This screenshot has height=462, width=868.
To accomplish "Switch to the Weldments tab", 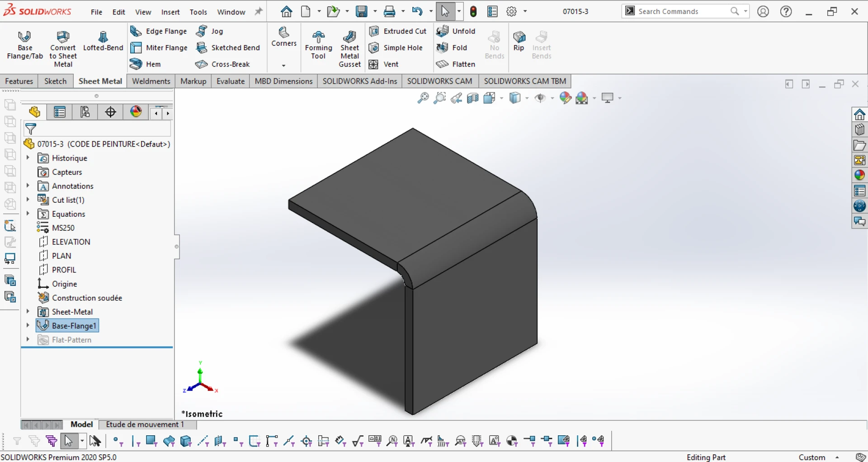I will 151,81.
